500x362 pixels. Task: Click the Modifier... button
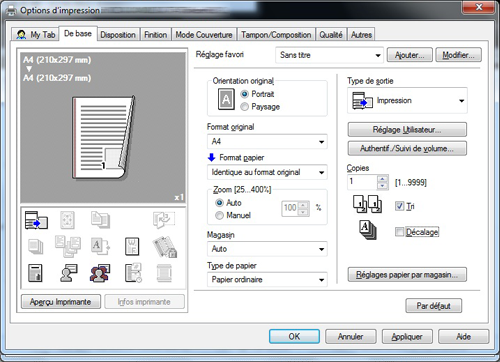[459, 55]
